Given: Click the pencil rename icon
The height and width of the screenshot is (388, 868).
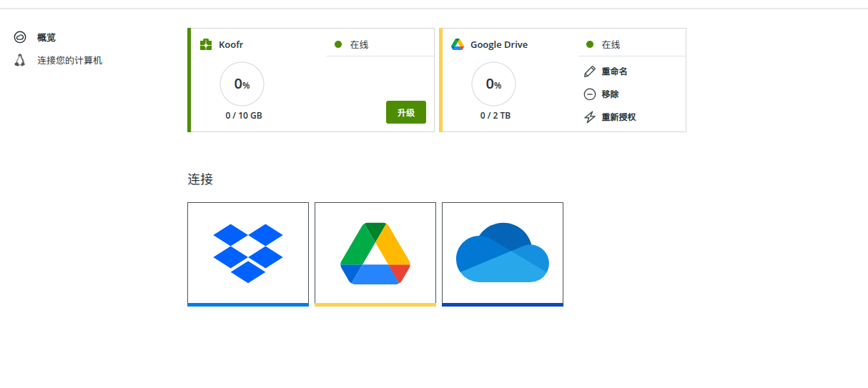Looking at the screenshot, I should [x=590, y=71].
